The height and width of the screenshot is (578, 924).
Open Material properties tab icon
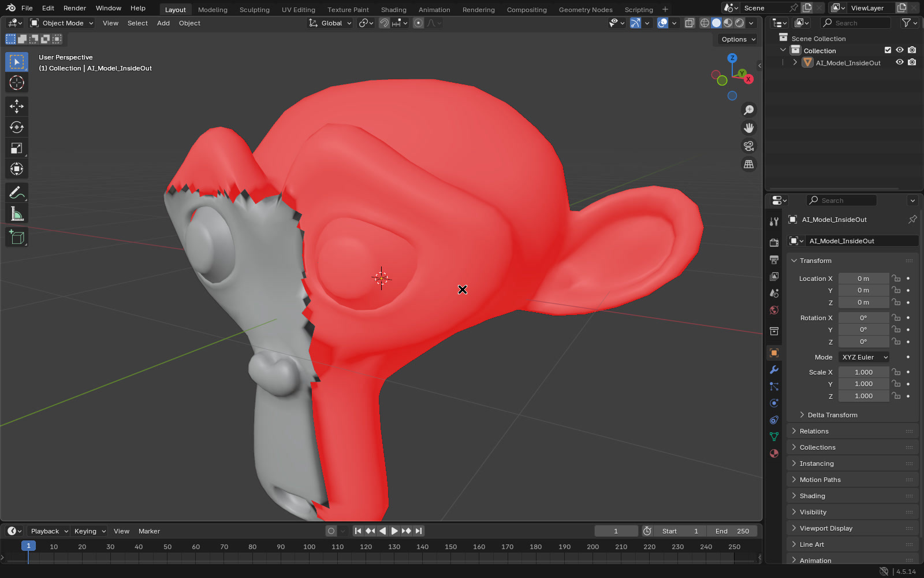tap(774, 454)
